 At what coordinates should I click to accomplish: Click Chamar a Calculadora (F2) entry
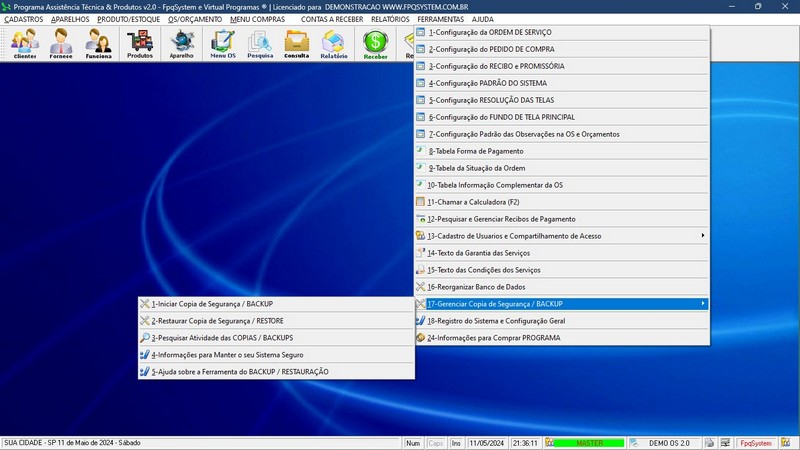473,202
